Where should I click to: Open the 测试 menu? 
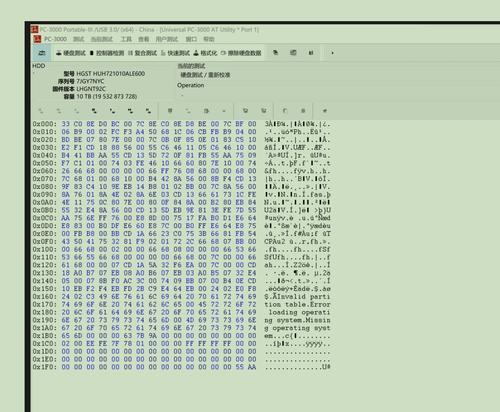(79, 39)
